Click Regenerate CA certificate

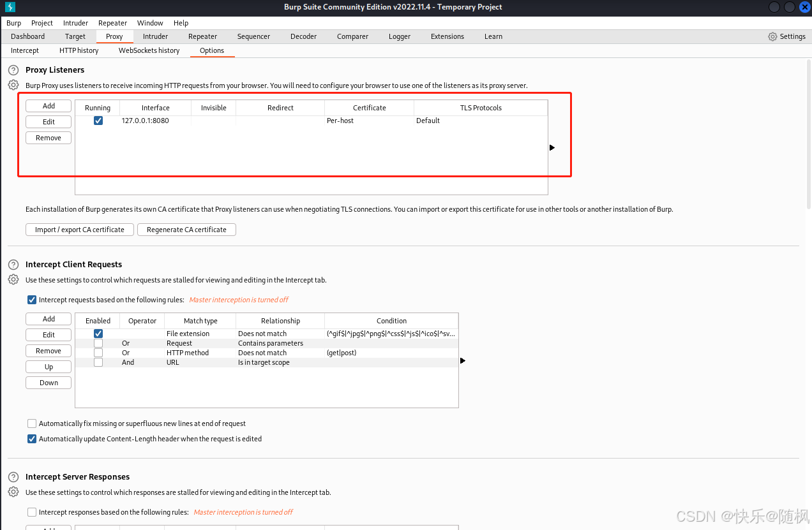click(186, 230)
